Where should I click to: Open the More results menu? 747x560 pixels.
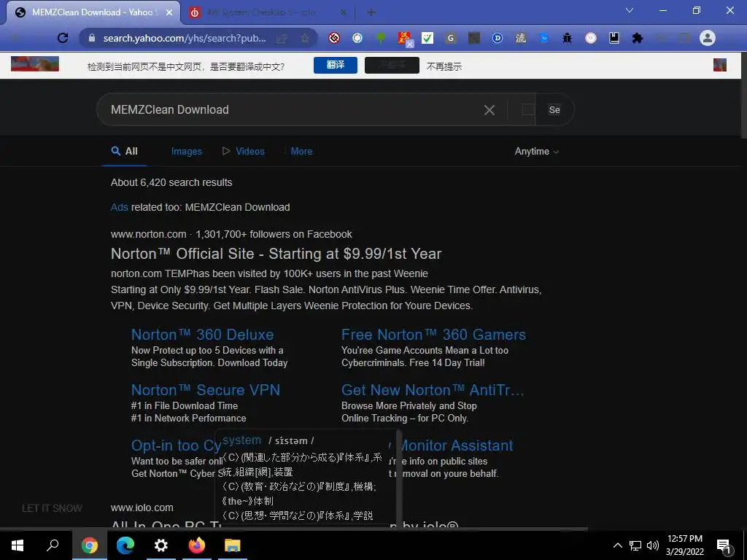301,152
